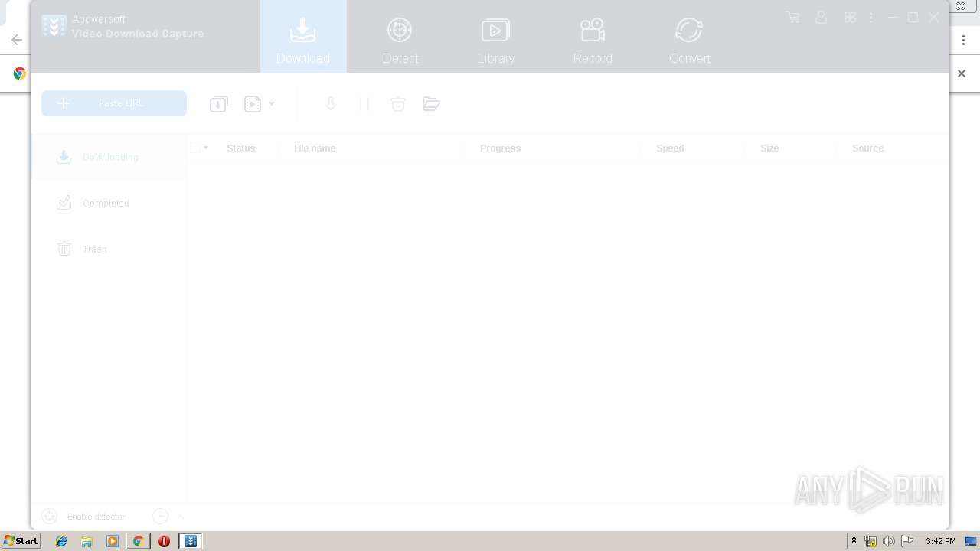Click the scheduler clock icon
The height and width of the screenshot is (551, 980).
point(160,517)
